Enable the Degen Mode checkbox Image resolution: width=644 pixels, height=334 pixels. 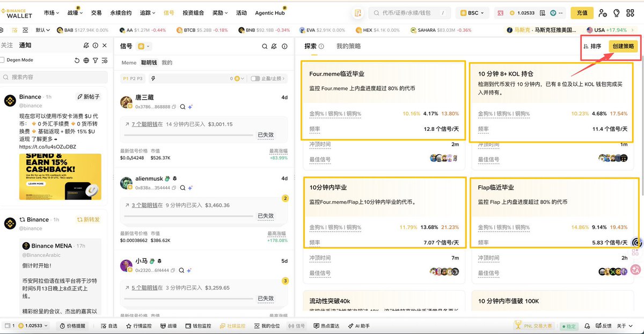(3, 60)
